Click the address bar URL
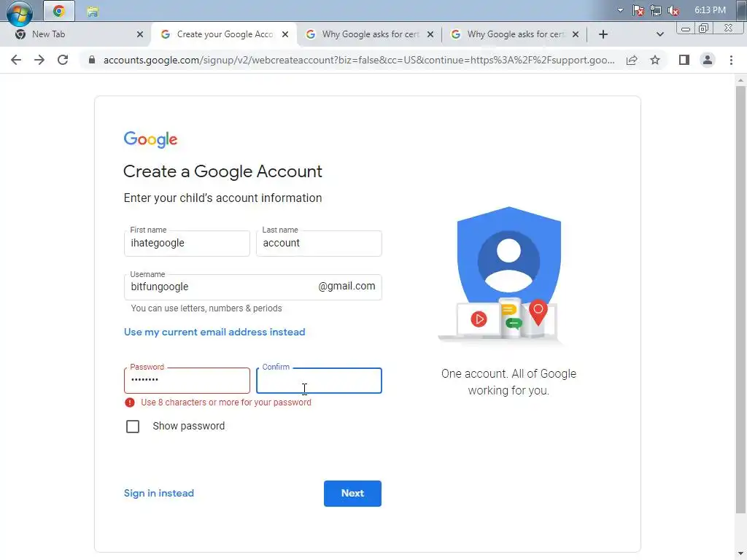This screenshot has width=747, height=560. pos(359,60)
